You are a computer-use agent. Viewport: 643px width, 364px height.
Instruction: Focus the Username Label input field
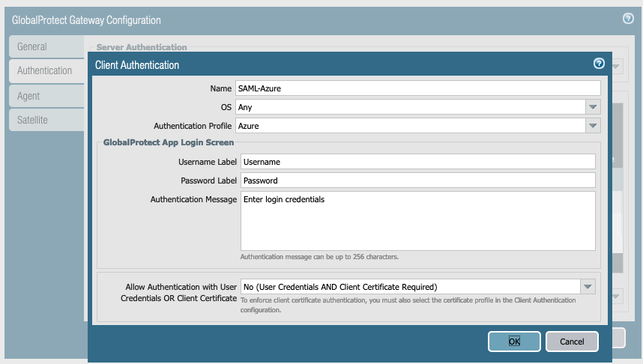point(417,161)
